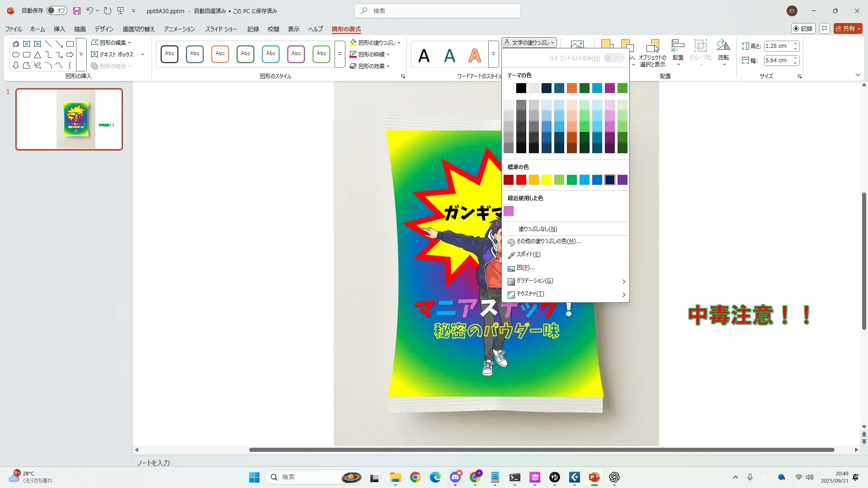Open 図形の効果 dropdown
The width and height of the screenshot is (868, 488).
pos(371,66)
